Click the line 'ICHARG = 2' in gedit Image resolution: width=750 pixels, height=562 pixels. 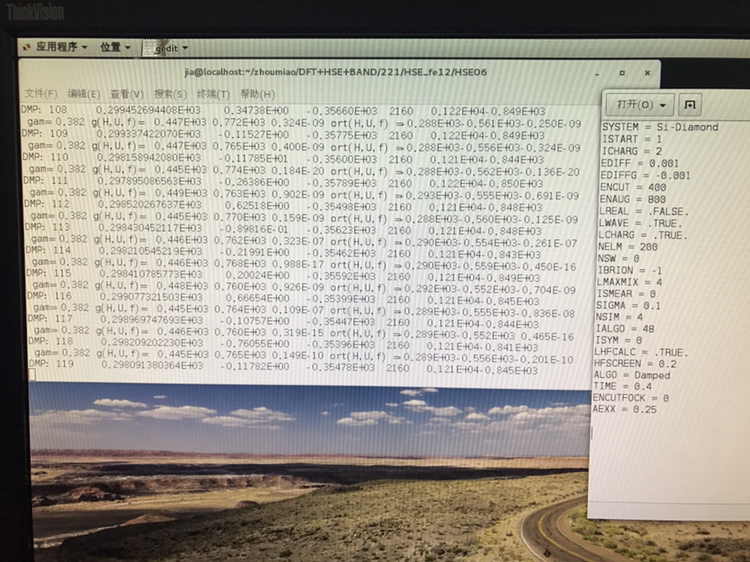pos(631,151)
